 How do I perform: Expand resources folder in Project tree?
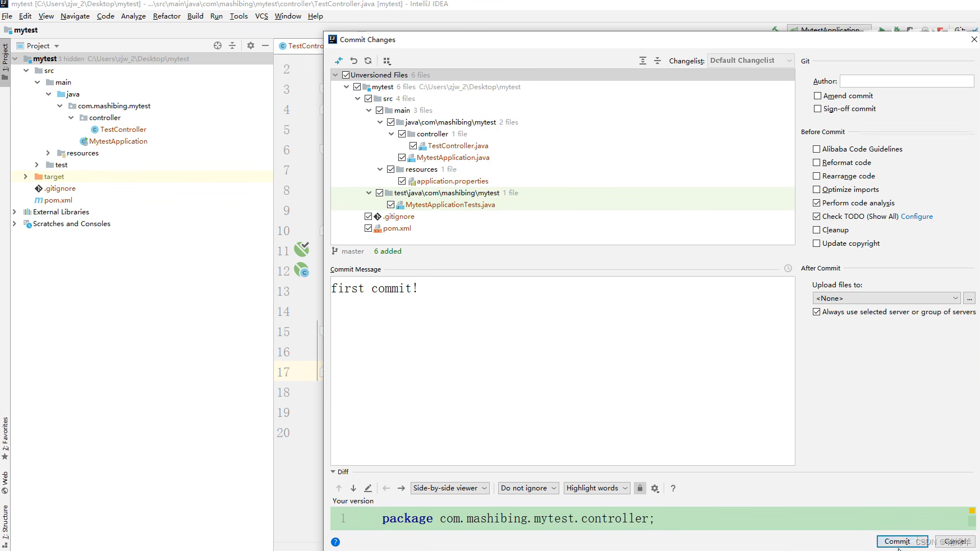tap(48, 153)
